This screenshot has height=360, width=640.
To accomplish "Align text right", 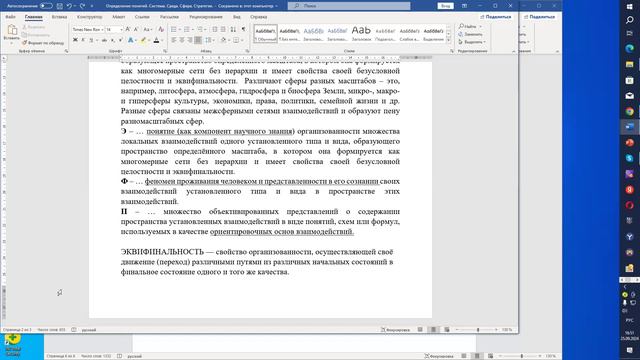I will coord(190,40).
